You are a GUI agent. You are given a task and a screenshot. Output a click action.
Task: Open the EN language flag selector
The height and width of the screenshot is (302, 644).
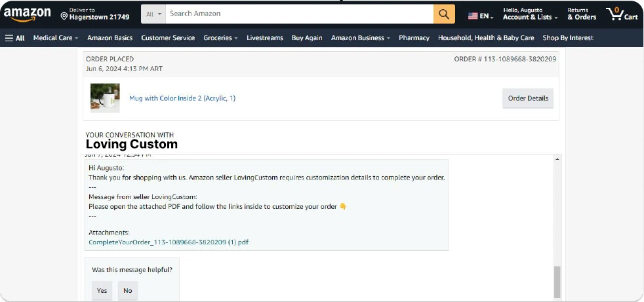(x=481, y=16)
